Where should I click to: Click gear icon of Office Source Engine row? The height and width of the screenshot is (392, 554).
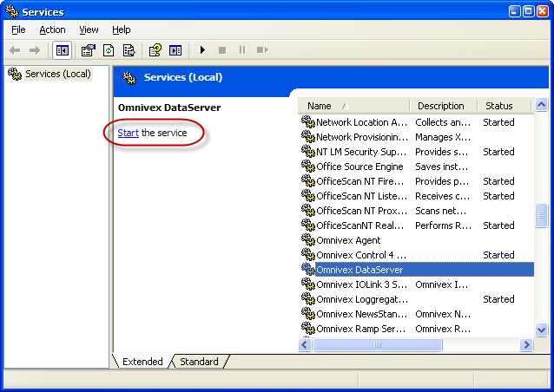(x=307, y=167)
